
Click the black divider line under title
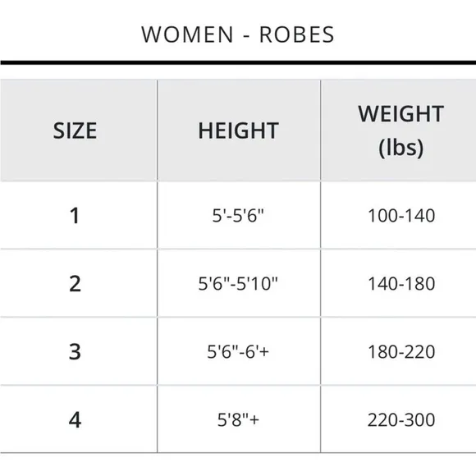(238, 63)
